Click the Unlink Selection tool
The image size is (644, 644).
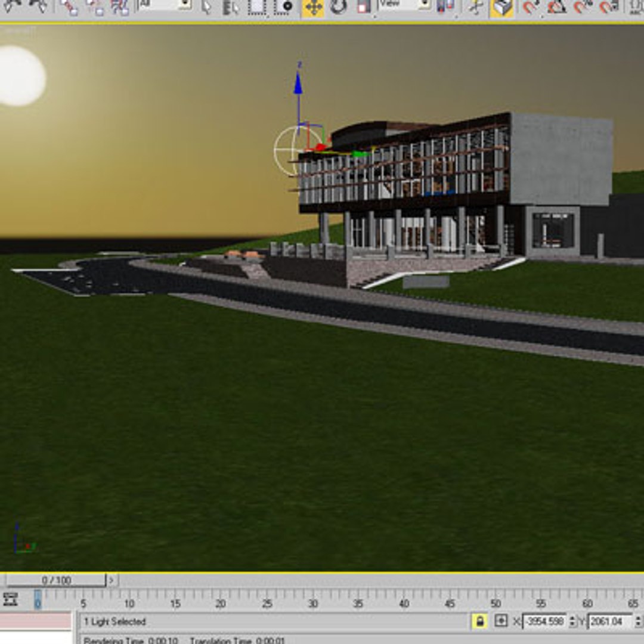click(x=94, y=7)
